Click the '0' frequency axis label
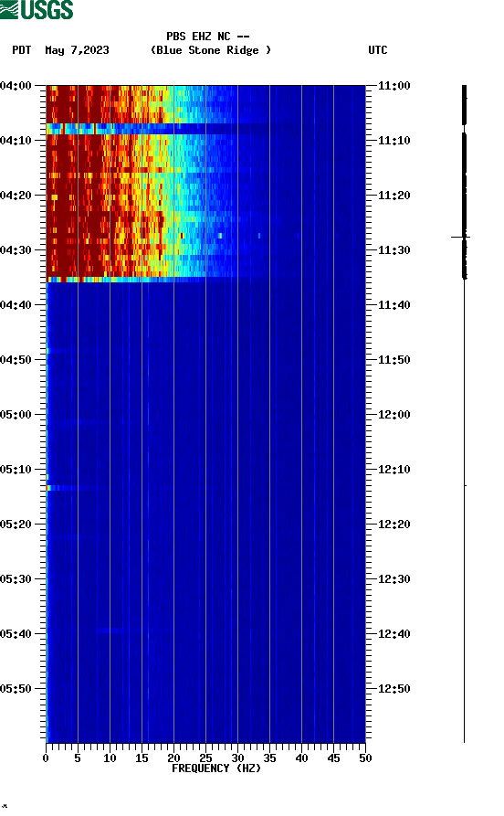Screen dimensions: 504x816 point(46,758)
